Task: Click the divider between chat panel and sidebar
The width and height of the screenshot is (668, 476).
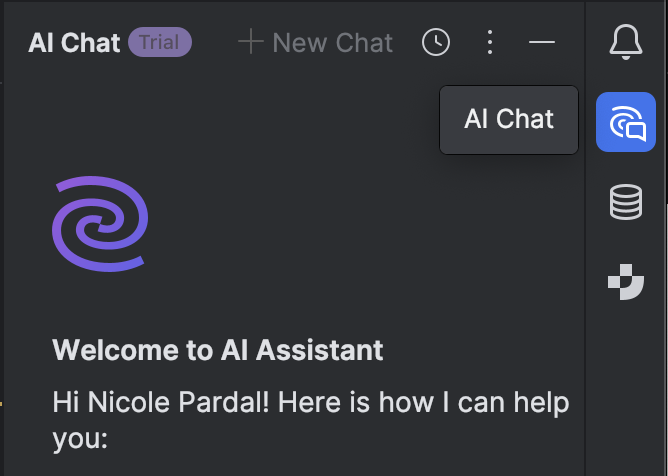Action: tap(586, 300)
